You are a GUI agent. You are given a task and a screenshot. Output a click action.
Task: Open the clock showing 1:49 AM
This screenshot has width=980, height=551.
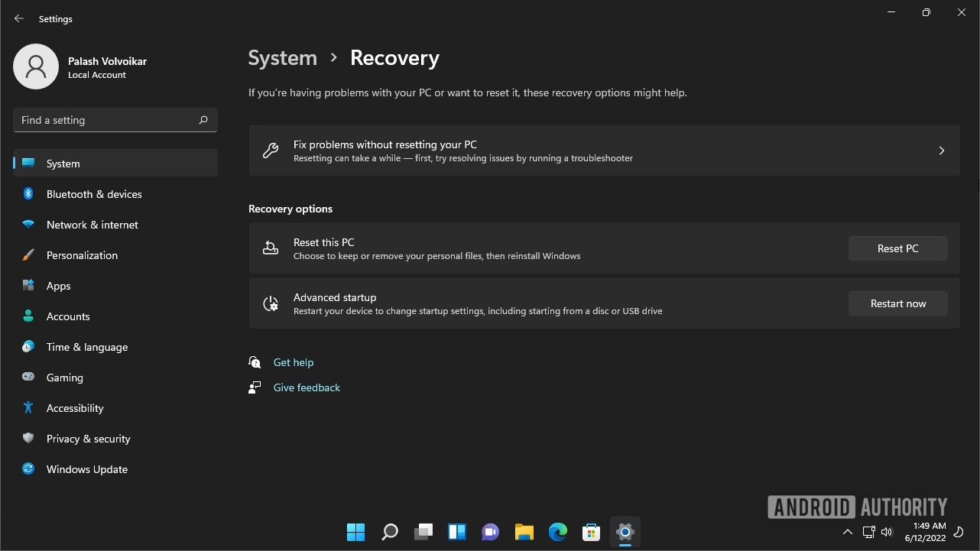pyautogui.click(x=925, y=532)
